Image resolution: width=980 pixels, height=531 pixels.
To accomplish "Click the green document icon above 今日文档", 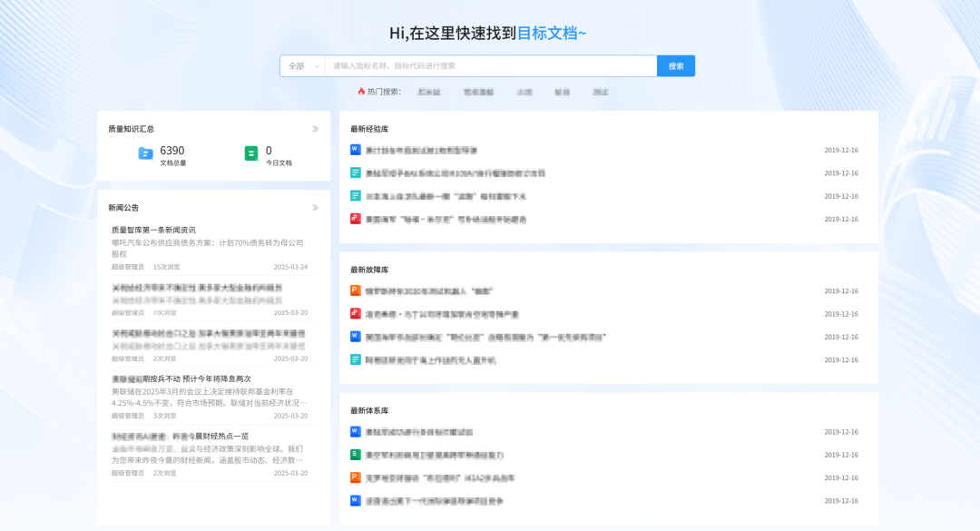I will pos(253,152).
